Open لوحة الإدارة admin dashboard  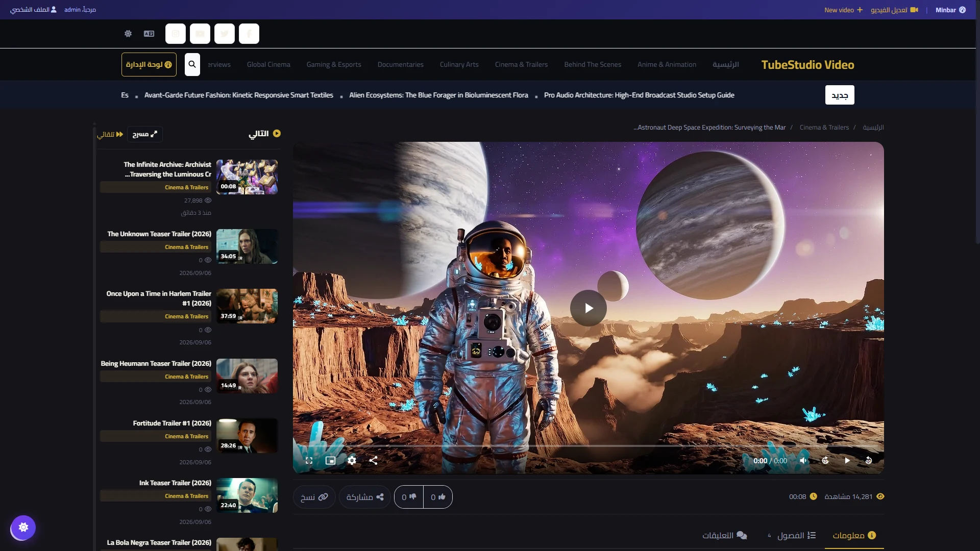(149, 64)
